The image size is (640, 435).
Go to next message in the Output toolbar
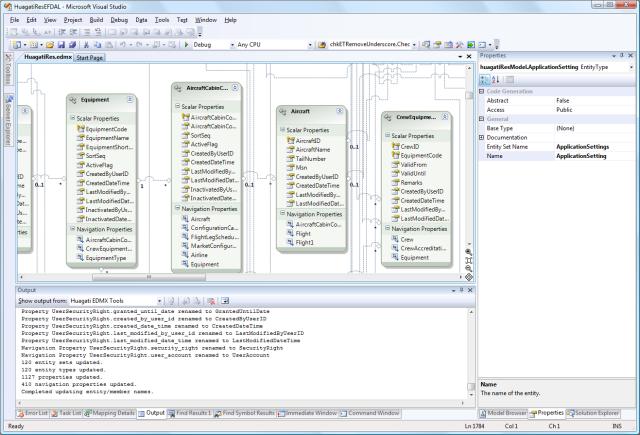click(197, 301)
